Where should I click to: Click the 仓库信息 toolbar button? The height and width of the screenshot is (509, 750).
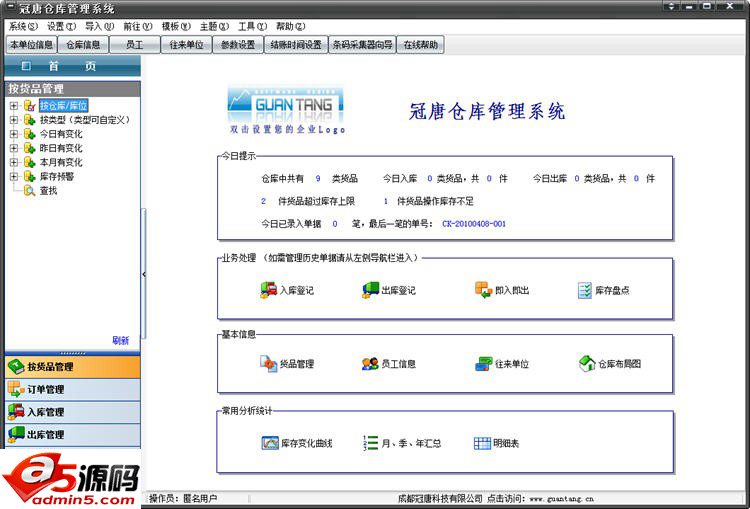[x=83, y=45]
